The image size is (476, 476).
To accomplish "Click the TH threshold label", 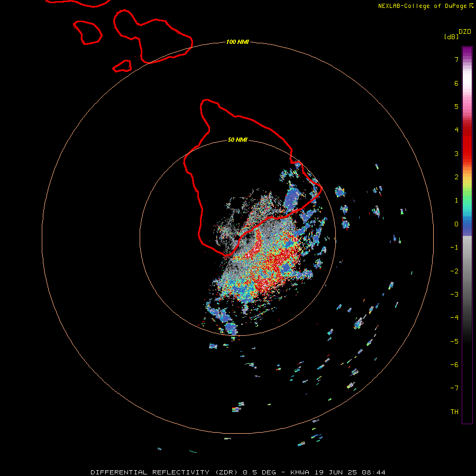I will click(454, 412).
